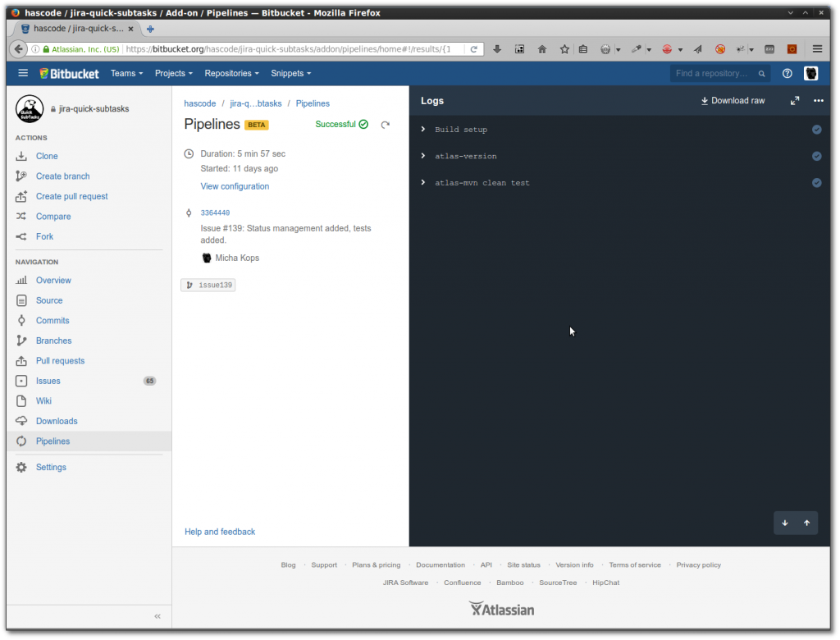Clone the jira-quick-subtasks repository
This screenshot has height=640, width=840.
point(46,156)
